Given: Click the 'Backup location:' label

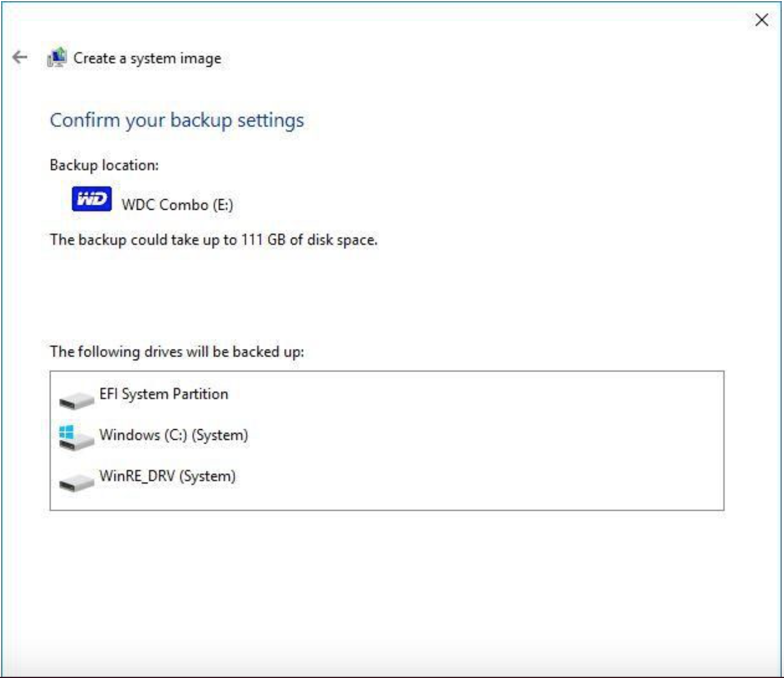Looking at the screenshot, I should [x=104, y=165].
